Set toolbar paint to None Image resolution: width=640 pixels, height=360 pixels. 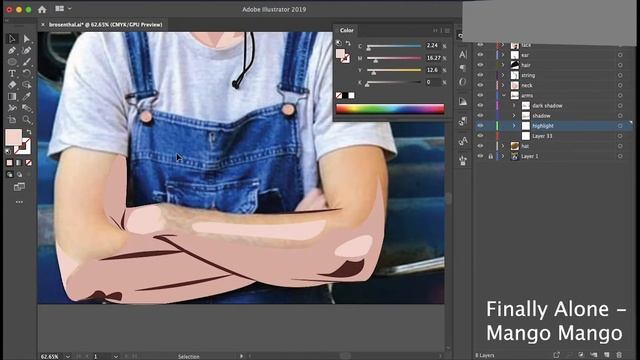(x=28, y=163)
